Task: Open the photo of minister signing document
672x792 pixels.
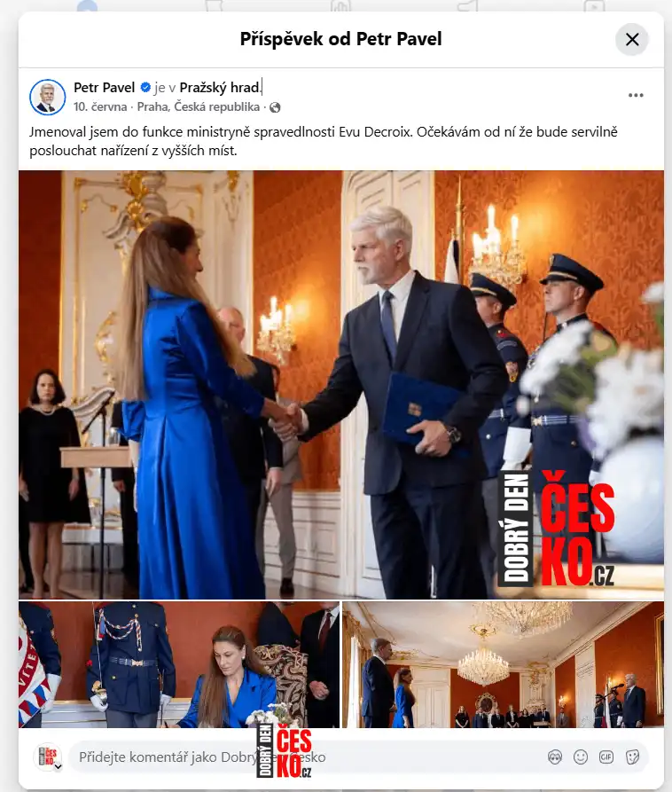Action: point(179,664)
